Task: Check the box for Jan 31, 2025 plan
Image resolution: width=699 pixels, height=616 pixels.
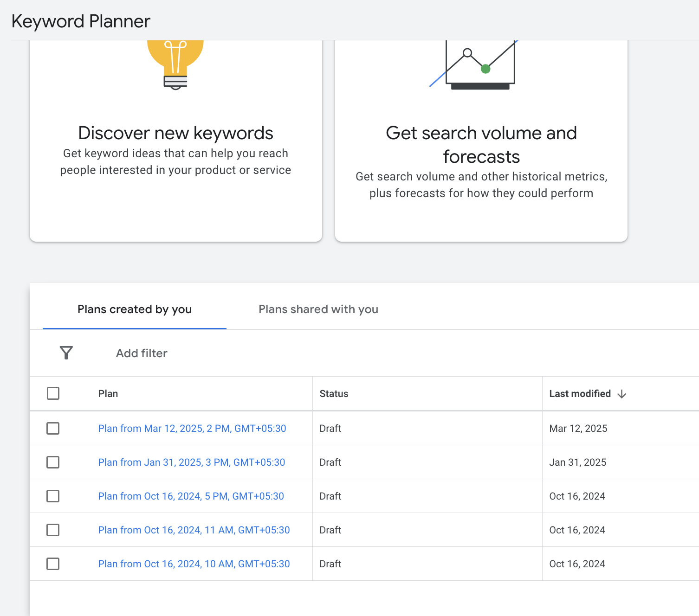Action: coord(53,462)
